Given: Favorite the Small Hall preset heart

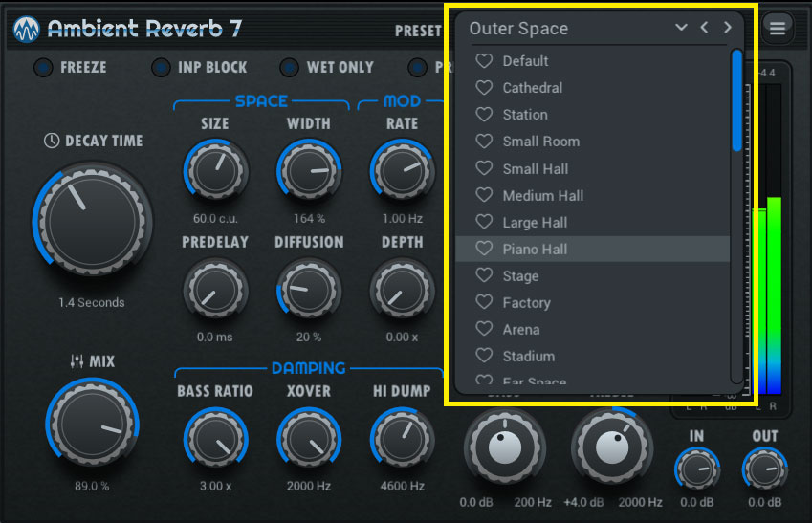Looking at the screenshot, I should coord(484,168).
